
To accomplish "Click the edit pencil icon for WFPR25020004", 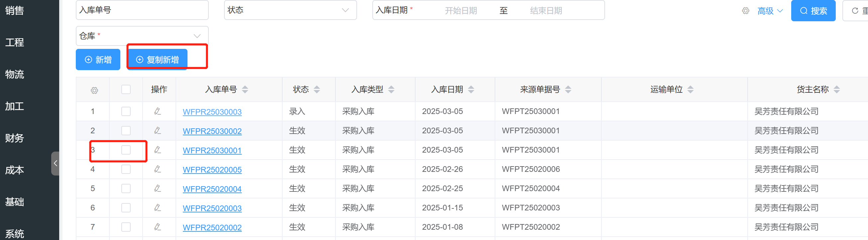I will click(157, 188).
